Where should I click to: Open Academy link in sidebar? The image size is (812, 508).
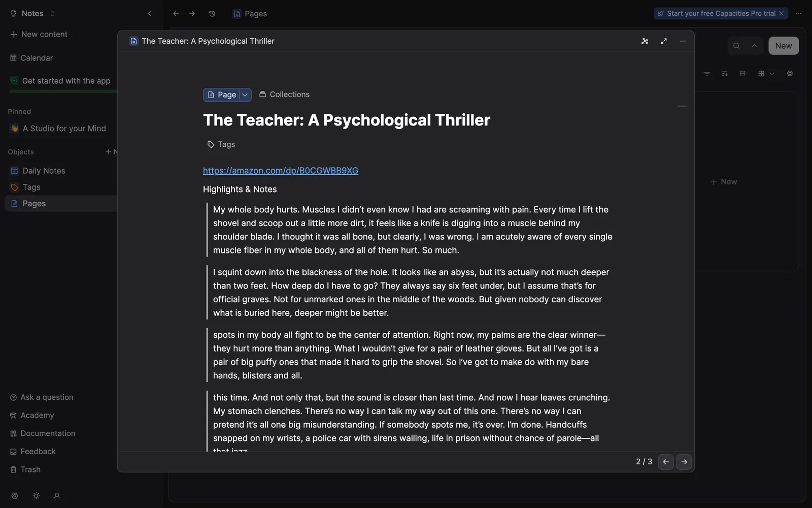[32, 415]
